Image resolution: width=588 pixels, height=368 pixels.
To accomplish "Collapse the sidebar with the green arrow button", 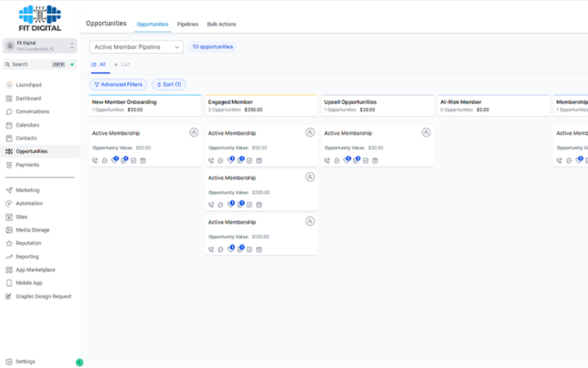I will [x=79, y=361].
